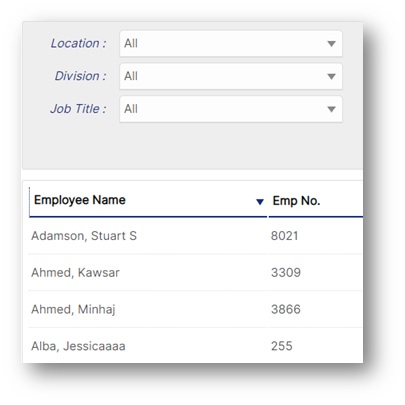Select employee Ahmed, Minhaj
Image resolution: width=405 pixels, height=405 pixels.
point(73,309)
